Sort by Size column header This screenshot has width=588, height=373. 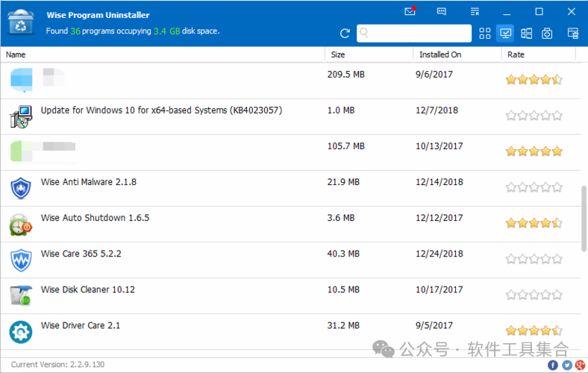click(x=369, y=54)
